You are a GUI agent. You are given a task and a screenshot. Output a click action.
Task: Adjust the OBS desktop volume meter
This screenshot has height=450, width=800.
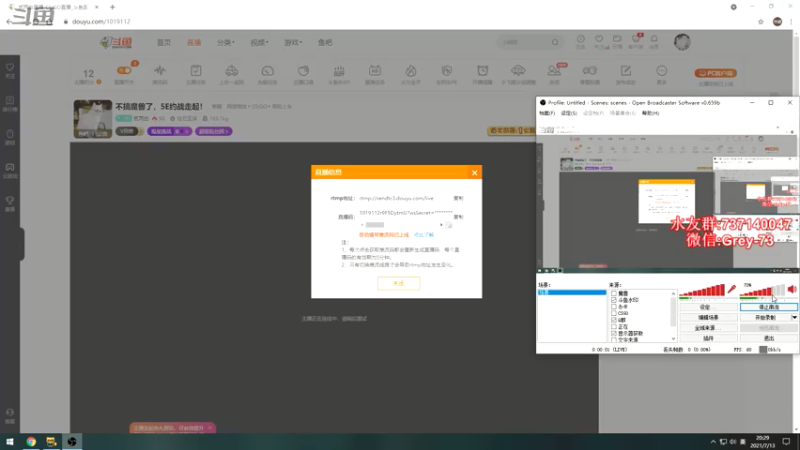tap(762, 290)
